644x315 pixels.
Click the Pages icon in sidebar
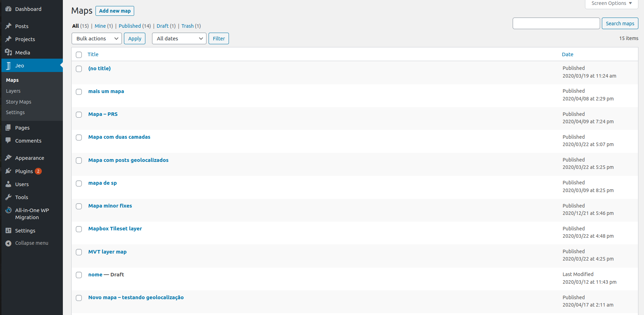click(x=8, y=127)
